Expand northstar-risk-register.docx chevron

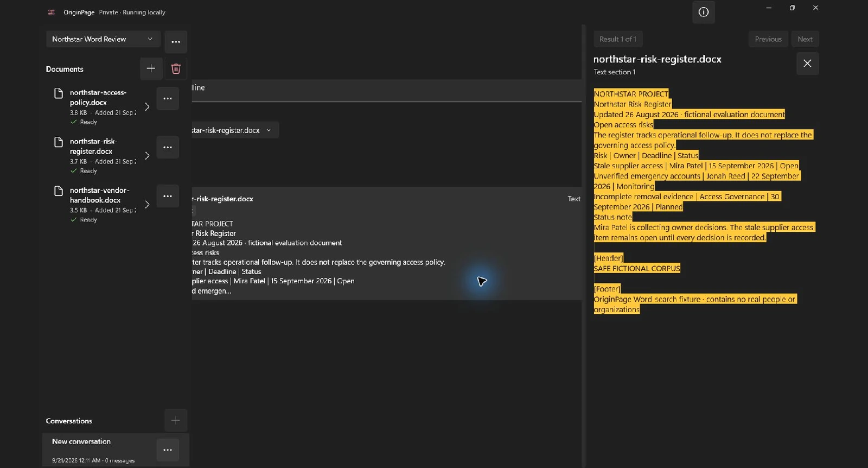coord(147,155)
